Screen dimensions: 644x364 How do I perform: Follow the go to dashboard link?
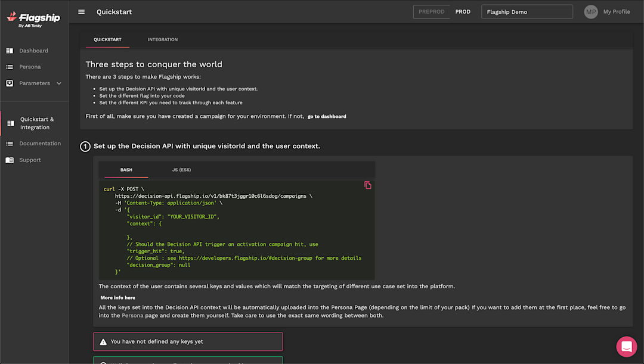[327, 117]
